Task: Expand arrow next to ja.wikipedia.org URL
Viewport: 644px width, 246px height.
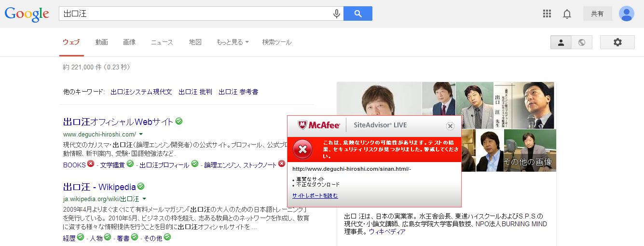Action: click(x=144, y=199)
